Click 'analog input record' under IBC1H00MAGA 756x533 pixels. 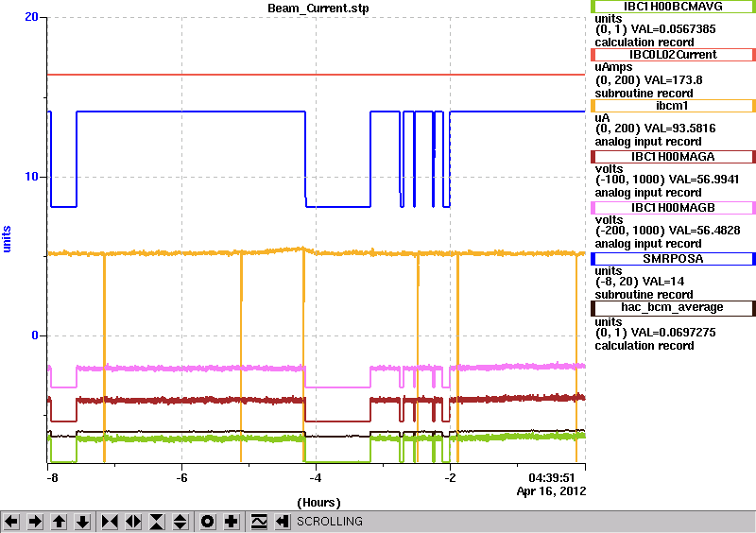pyautogui.click(x=648, y=193)
